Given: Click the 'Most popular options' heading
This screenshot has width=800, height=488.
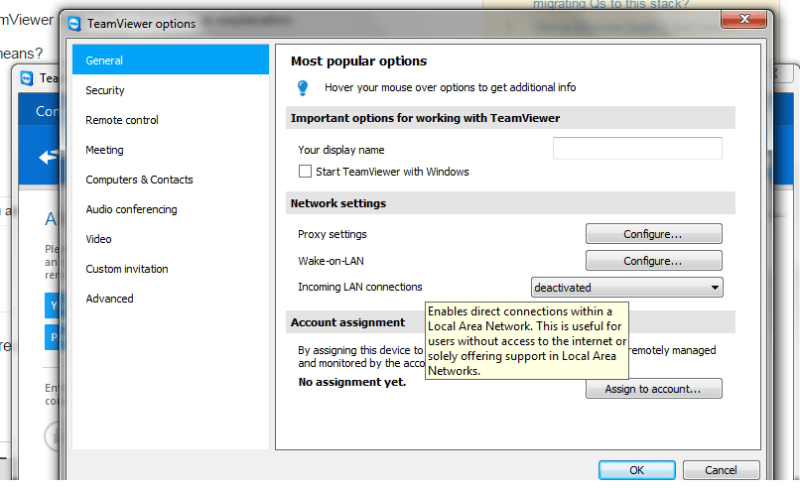Looking at the screenshot, I should pos(359,61).
